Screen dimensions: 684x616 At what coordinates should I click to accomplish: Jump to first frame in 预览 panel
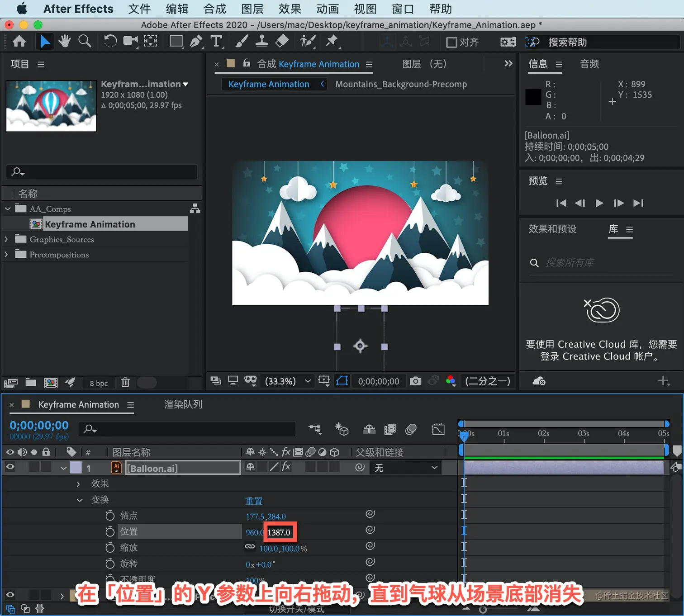pyautogui.click(x=561, y=203)
